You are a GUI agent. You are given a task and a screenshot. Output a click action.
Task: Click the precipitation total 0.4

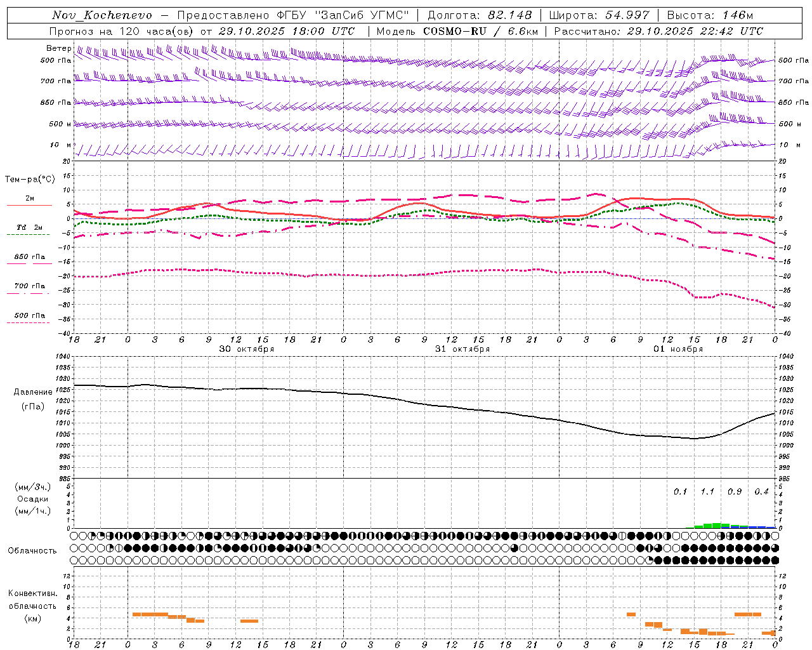(x=761, y=492)
